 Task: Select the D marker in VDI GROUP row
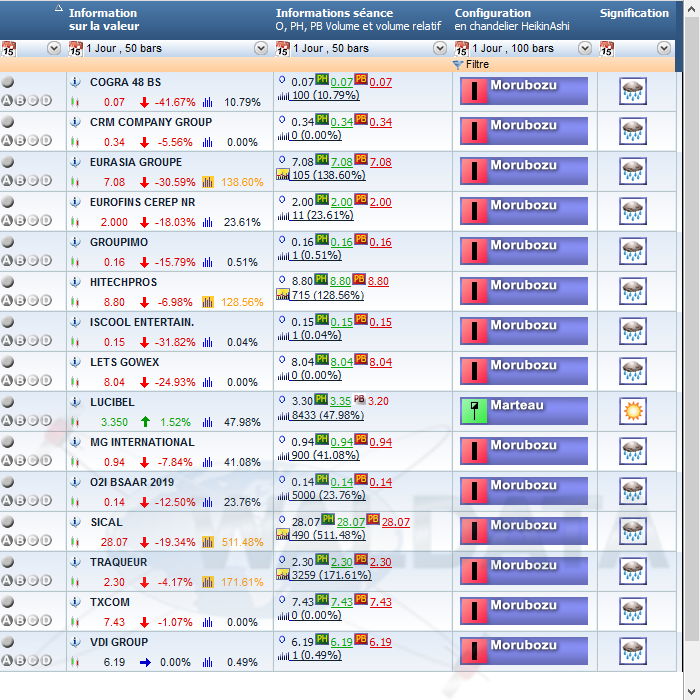(x=46, y=660)
